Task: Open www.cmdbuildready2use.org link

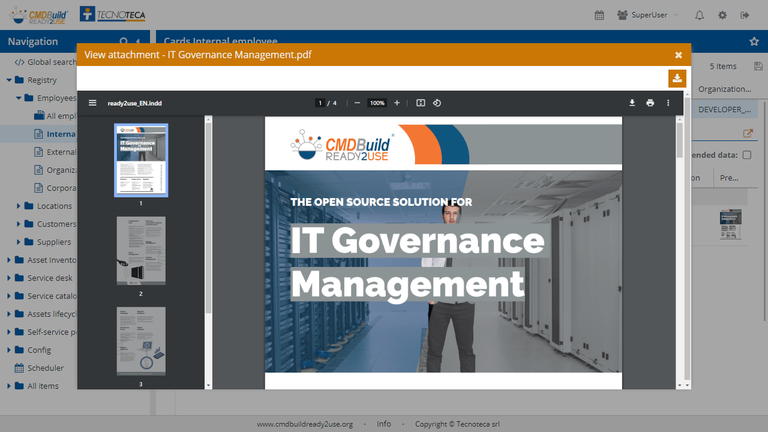Action: (305, 424)
